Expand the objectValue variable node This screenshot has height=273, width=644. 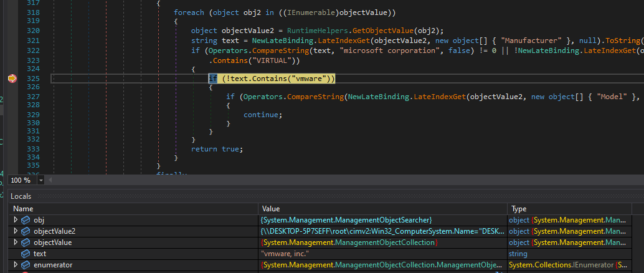(16, 242)
